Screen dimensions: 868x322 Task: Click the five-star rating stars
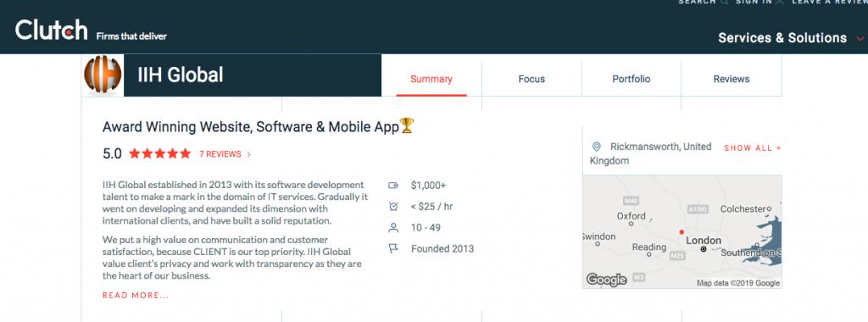(160, 154)
